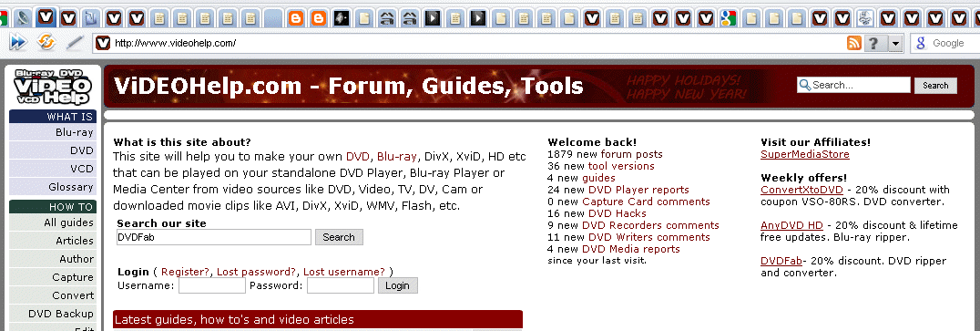This screenshot has height=331, width=980.
Task: Click the VideoHelp Blu-ray DVD logo
Action: pos(54,87)
